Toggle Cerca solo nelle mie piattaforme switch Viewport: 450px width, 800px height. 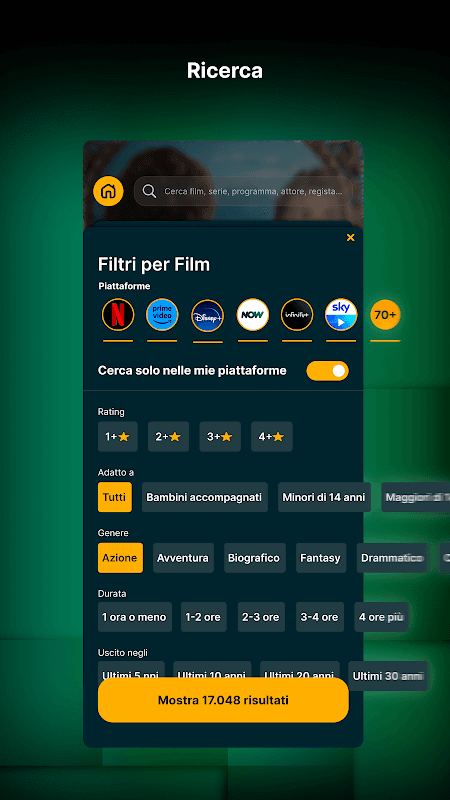pyautogui.click(x=328, y=371)
